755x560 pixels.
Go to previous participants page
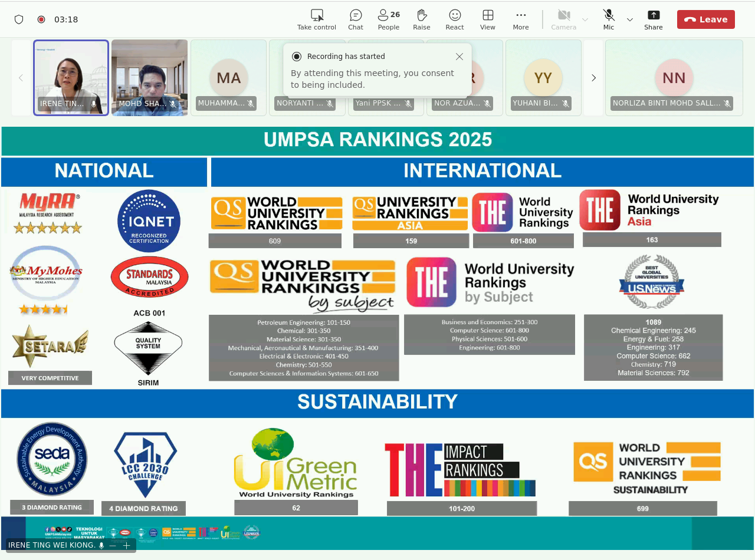pyautogui.click(x=21, y=78)
